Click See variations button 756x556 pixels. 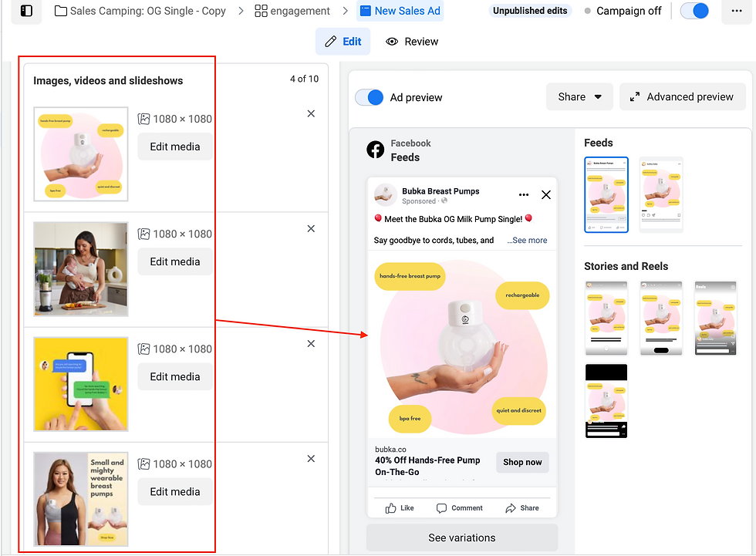[x=462, y=538]
